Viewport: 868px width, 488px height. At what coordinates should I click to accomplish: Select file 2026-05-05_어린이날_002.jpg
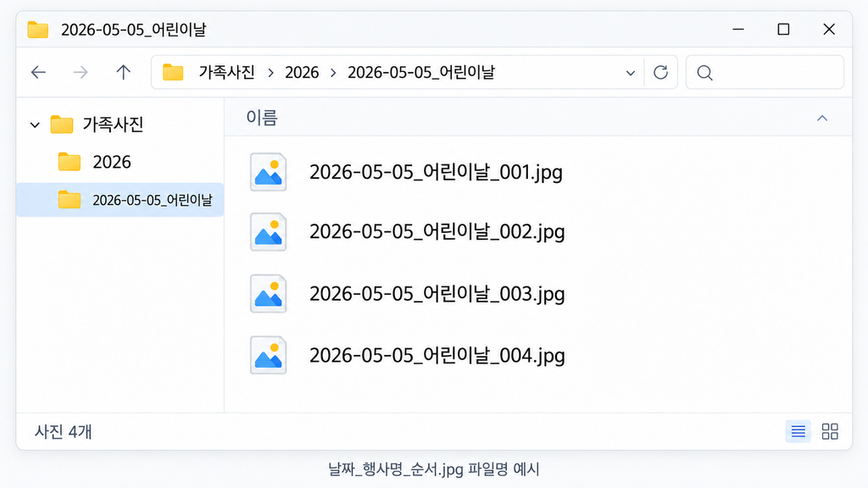pyautogui.click(x=437, y=232)
